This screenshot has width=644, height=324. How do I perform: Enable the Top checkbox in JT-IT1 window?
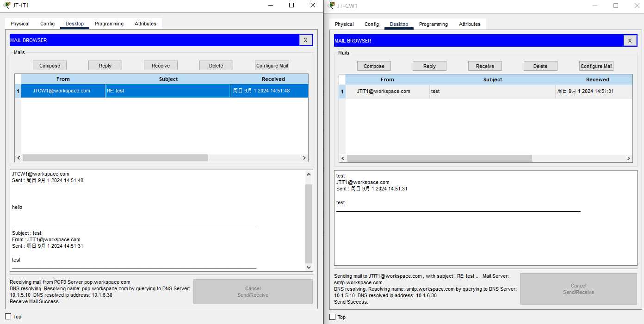pyautogui.click(x=8, y=317)
